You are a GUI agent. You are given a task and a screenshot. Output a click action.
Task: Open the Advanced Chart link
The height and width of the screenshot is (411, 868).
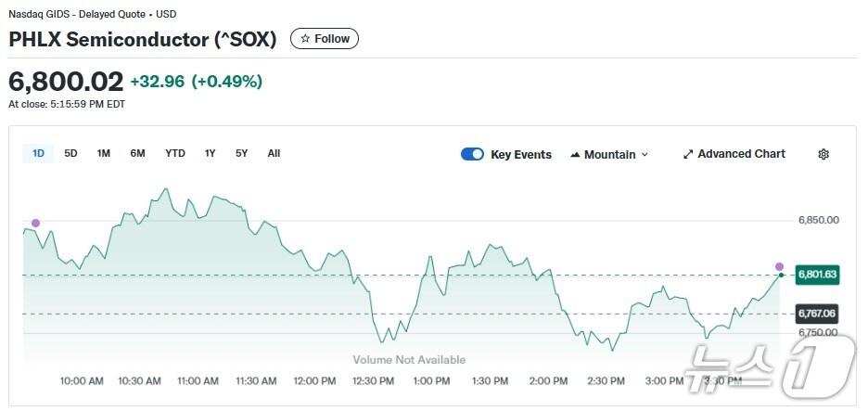(x=741, y=154)
